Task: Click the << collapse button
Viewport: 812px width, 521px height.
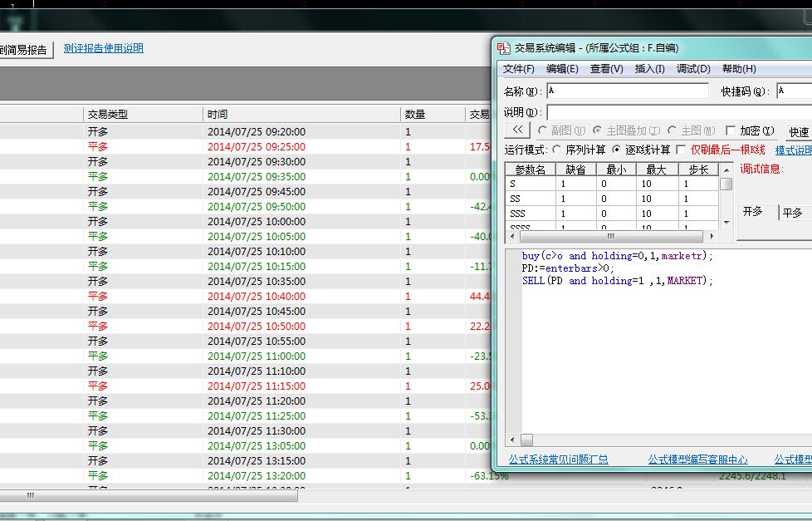Action: (516, 130)
